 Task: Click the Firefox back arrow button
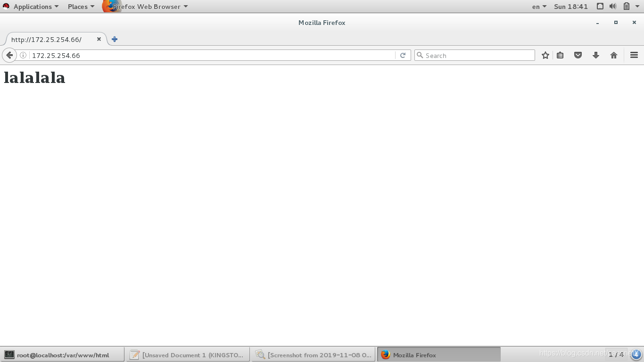coord(9,55)
